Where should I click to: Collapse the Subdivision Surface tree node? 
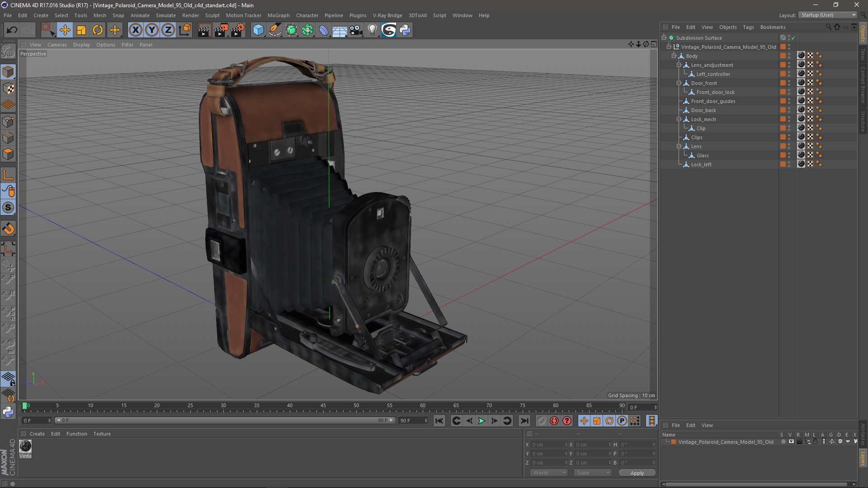point(664,38)
